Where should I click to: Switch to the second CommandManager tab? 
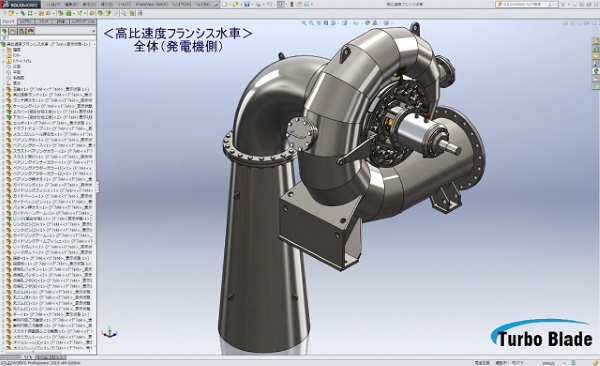26,22
